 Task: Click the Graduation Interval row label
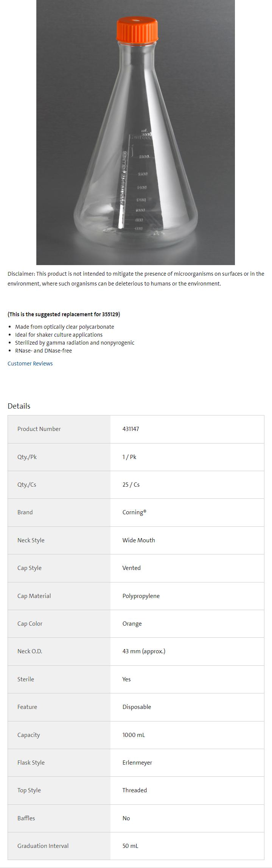(x=43, y=846)
